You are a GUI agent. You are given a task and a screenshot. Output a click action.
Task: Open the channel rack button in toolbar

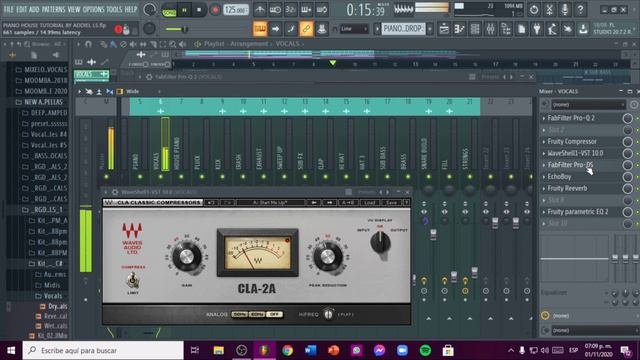coord(475,29)
